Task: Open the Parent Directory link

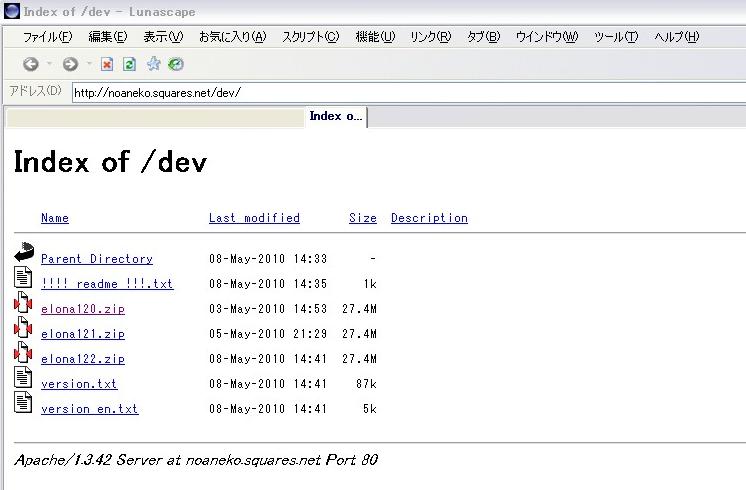Action: click(97, 259)
